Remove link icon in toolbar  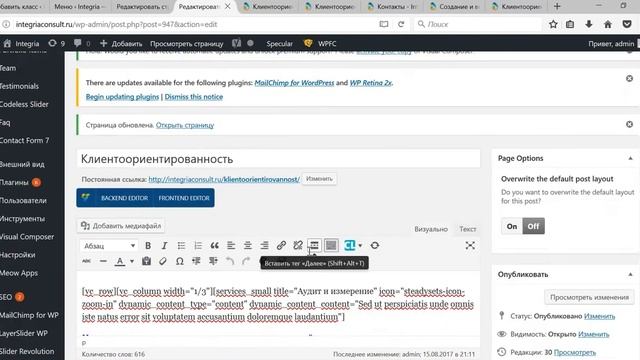[x=298, y=246]
